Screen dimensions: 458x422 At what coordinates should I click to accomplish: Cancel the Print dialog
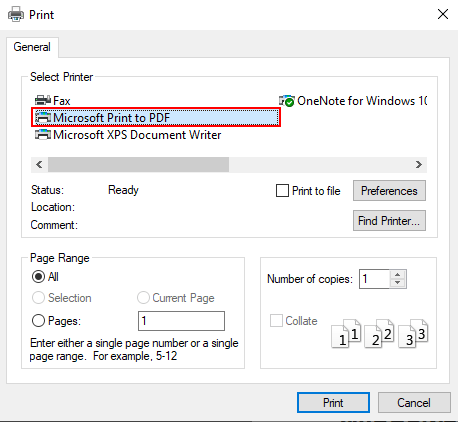click(x=414, y=403)
